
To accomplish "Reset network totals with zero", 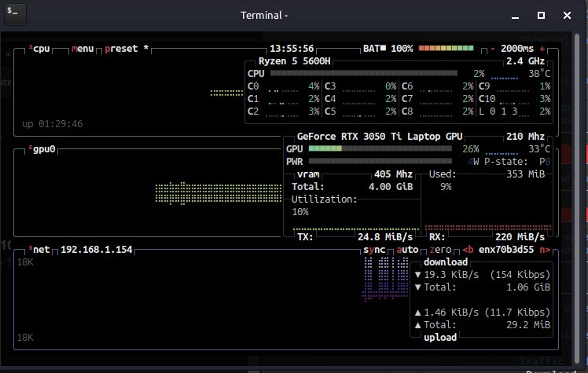I will (x=440, y=250).
